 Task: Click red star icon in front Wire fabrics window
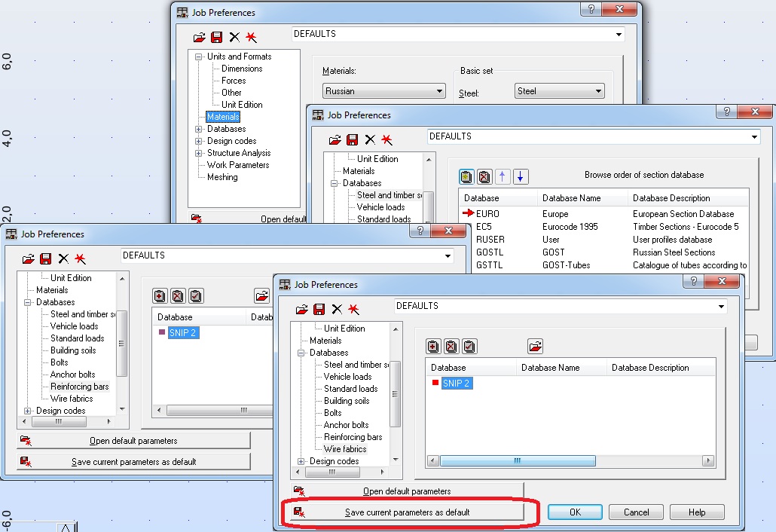pyautogui.click(x=354, y=309)
